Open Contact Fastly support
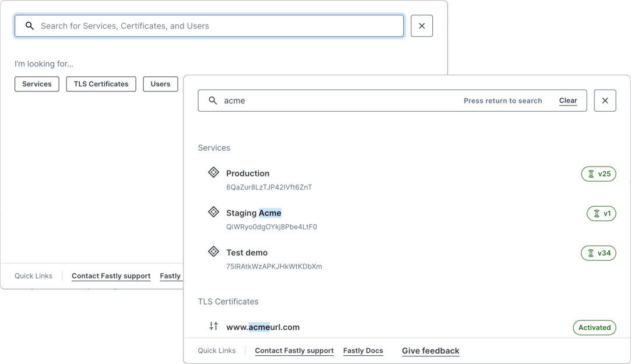Viewport: 631px width, 364px height. pyautogui.click(x=294, y=350)
